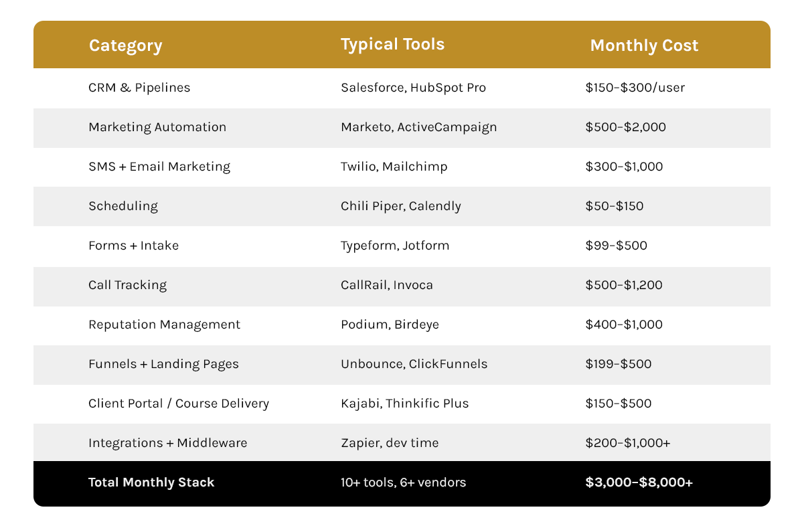Select the Scheduling category cell
Image resolution: width=796 pixels, height=532 pixels.
[123, 206]
